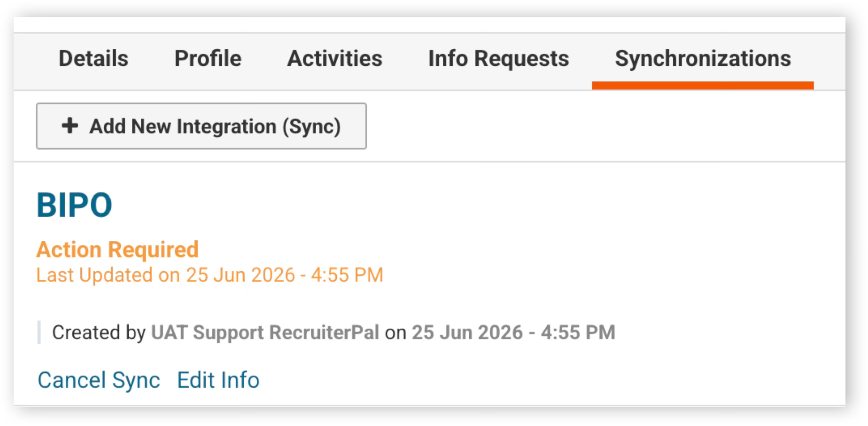Open the BIPO integration heading
Viewport: 868px width, 426px height.
click(x=75, y=205)
